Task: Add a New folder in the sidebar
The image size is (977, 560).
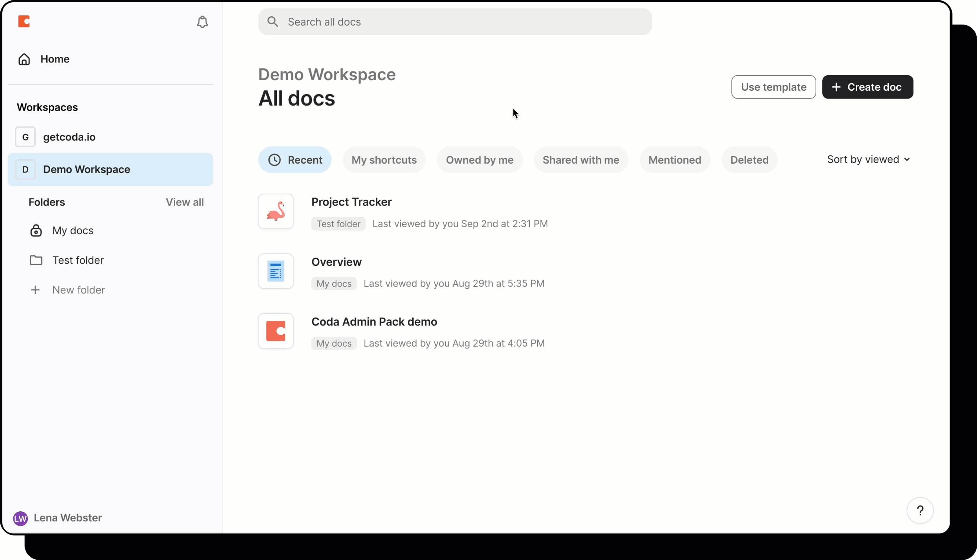Action: [x=78, y=290]
